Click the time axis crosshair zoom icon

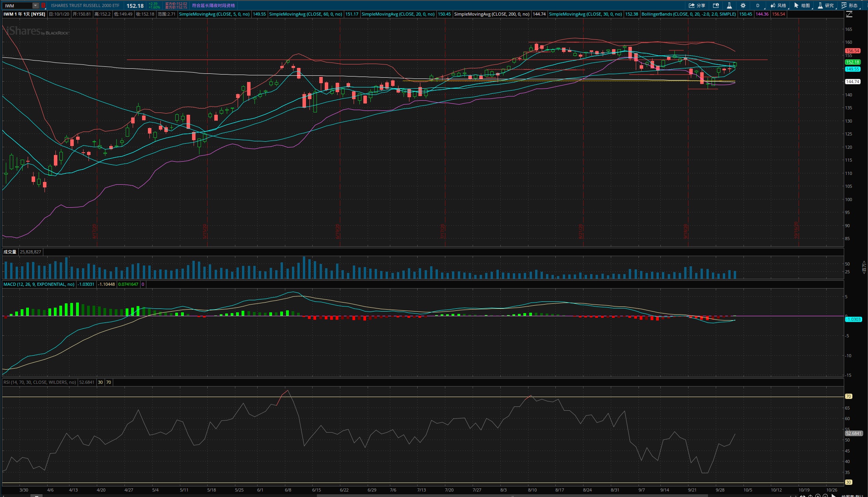811,496
